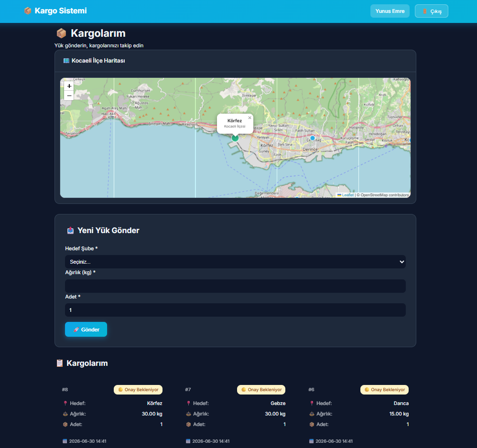
Task: Click cargo ID #8
Action: pyautogui.click(x=65, y=390)
